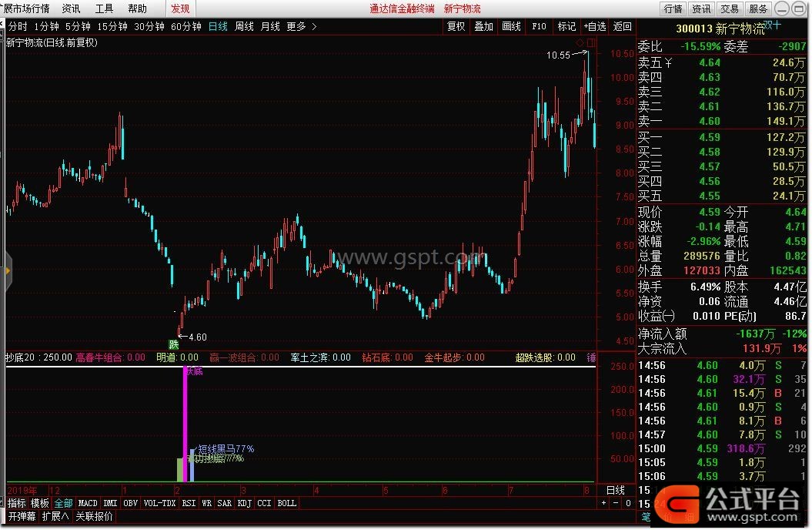812x530 pixels.
Task: Switch to the SAR indicator
Action: click(224, 503)
